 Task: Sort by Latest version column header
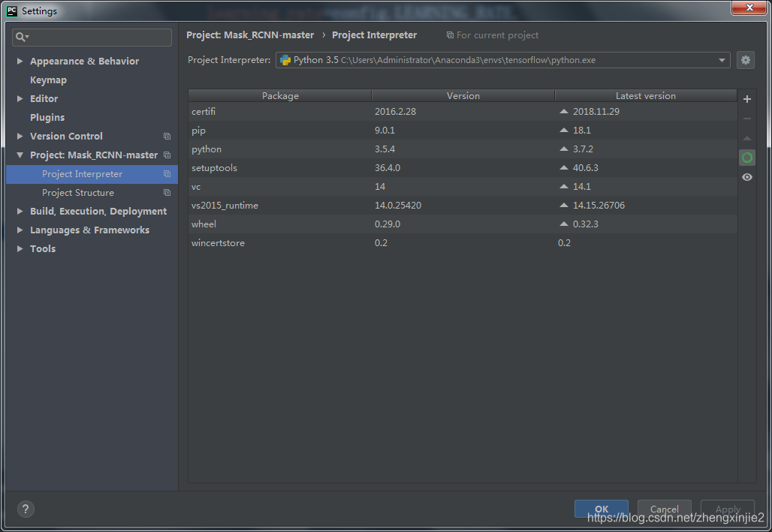coord(646,95)
